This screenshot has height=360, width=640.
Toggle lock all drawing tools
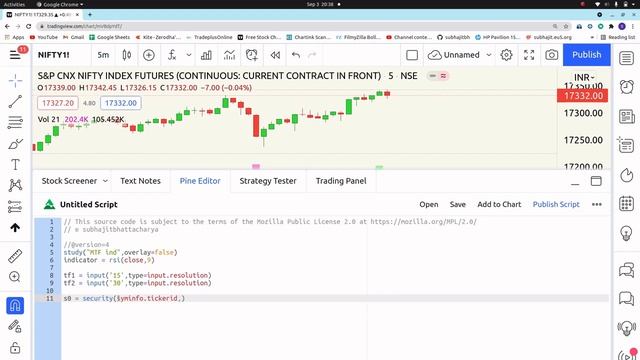pyautogui.click(x=15, y=348)
